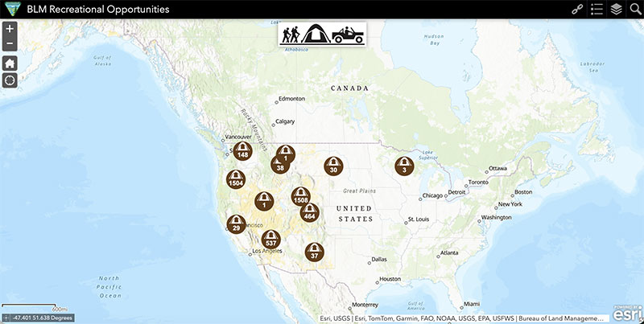Click the esri logo
Image resolution: width=644 pixels, height=324 pixels.
click(x=628, y=314)
